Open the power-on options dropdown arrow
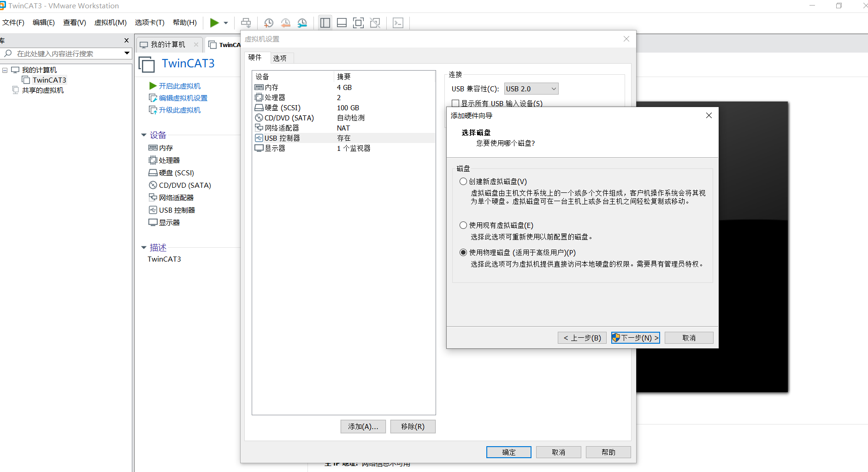 (x=225, y=22)
